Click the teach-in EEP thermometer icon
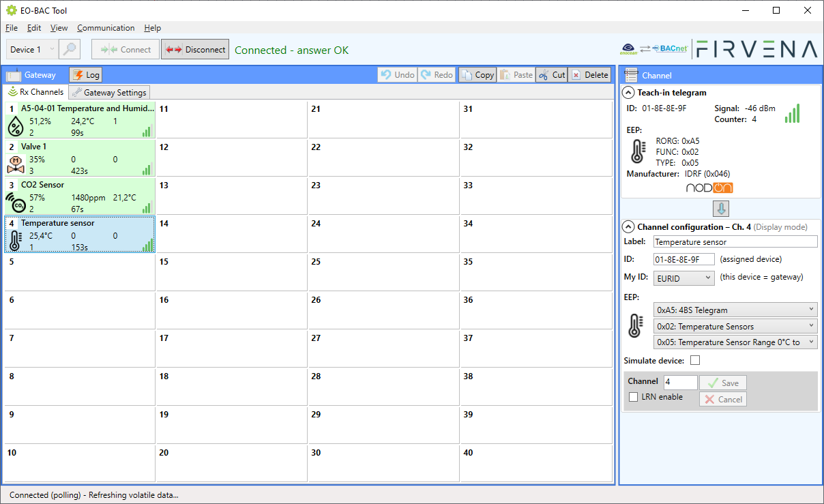 [637, 151]
